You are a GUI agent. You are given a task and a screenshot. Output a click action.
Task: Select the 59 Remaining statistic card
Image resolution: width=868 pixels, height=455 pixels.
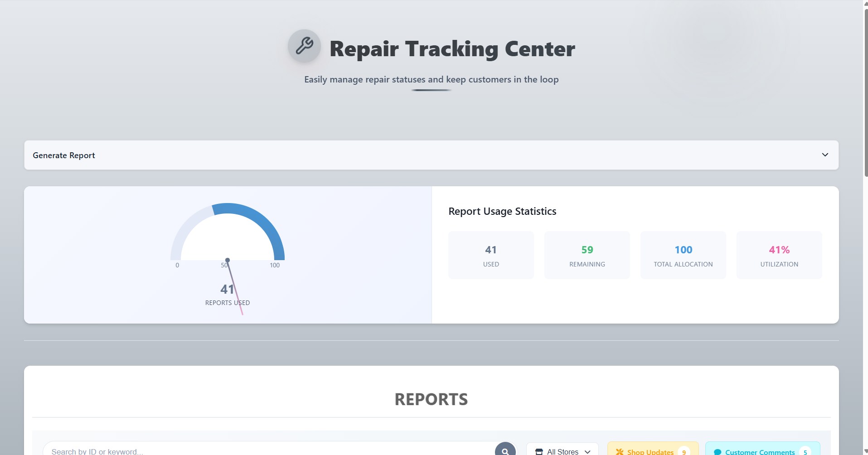[587, 255]
